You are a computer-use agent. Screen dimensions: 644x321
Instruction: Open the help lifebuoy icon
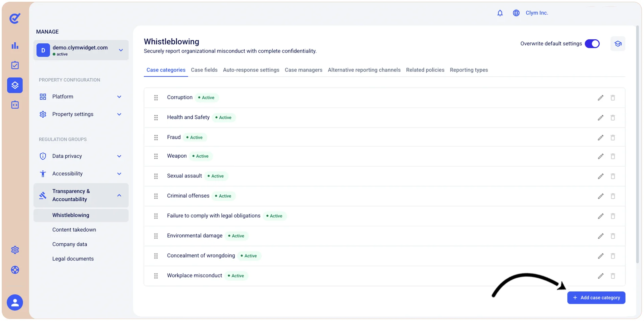pyautogui.click(x=15, y=270)
